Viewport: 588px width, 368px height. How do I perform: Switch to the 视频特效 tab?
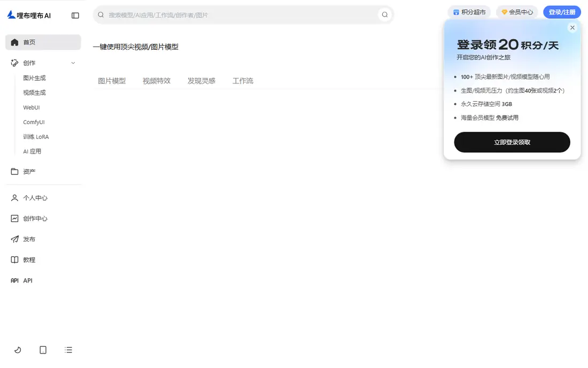tap(157, 81)
